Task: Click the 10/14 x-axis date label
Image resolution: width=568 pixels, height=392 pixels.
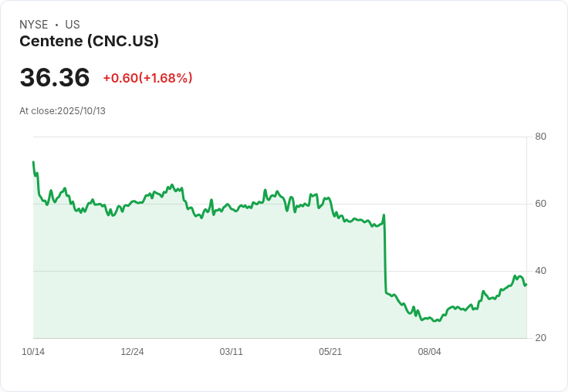Action: tap(33, 352)
